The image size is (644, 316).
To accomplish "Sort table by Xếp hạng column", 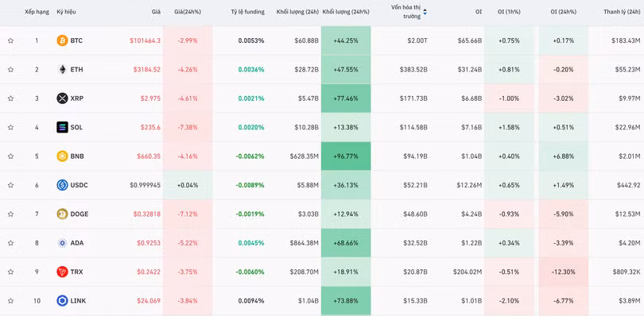I will (37, 12).
